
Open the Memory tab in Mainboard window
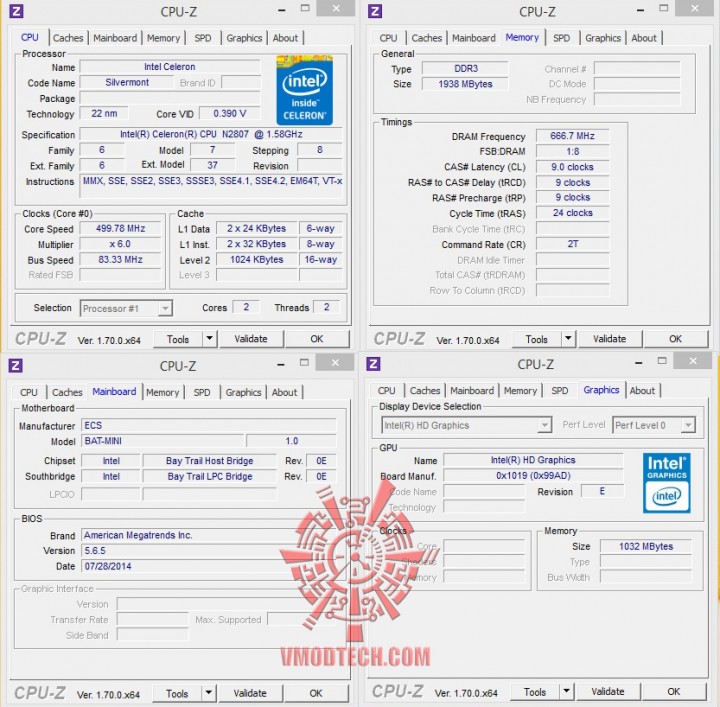(x=163, y=392)
